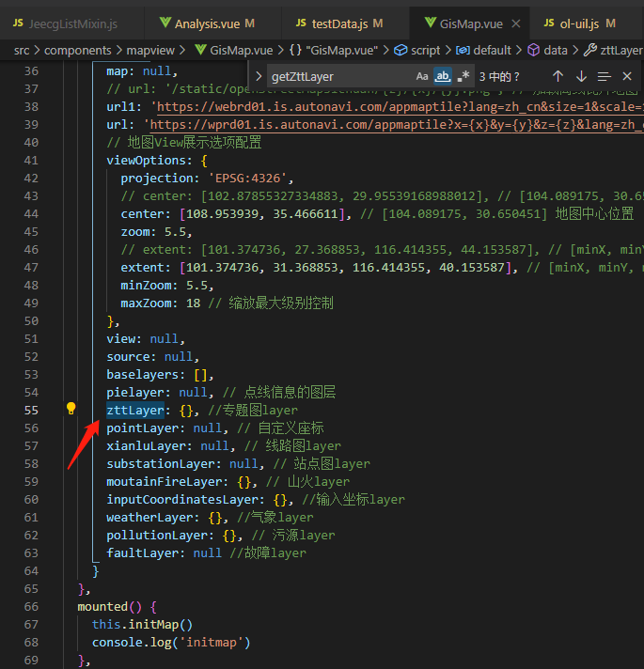Click the moutainFireLayer property
Image resolution: width=644 pixels, height=669 pixels.
click(167, 482)
